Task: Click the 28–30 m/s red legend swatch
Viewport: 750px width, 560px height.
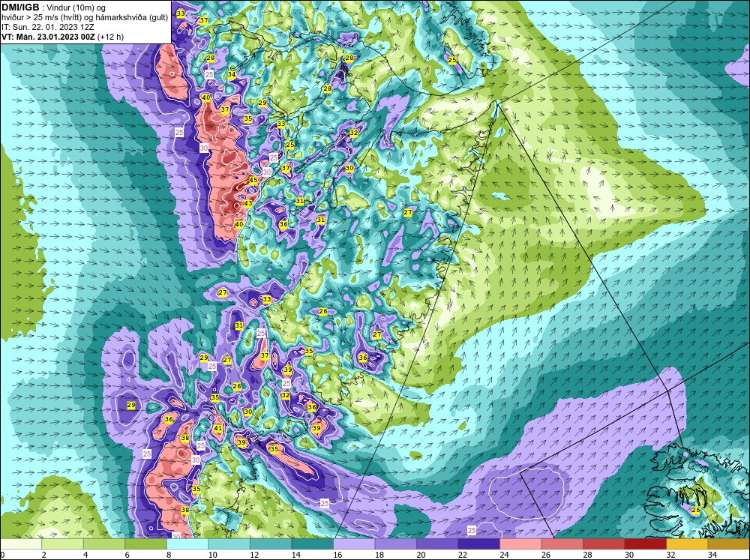Action: (604, 544)
